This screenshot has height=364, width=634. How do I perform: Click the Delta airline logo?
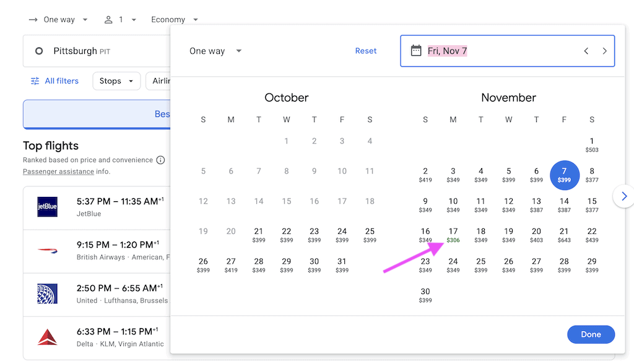pos(48,337)
